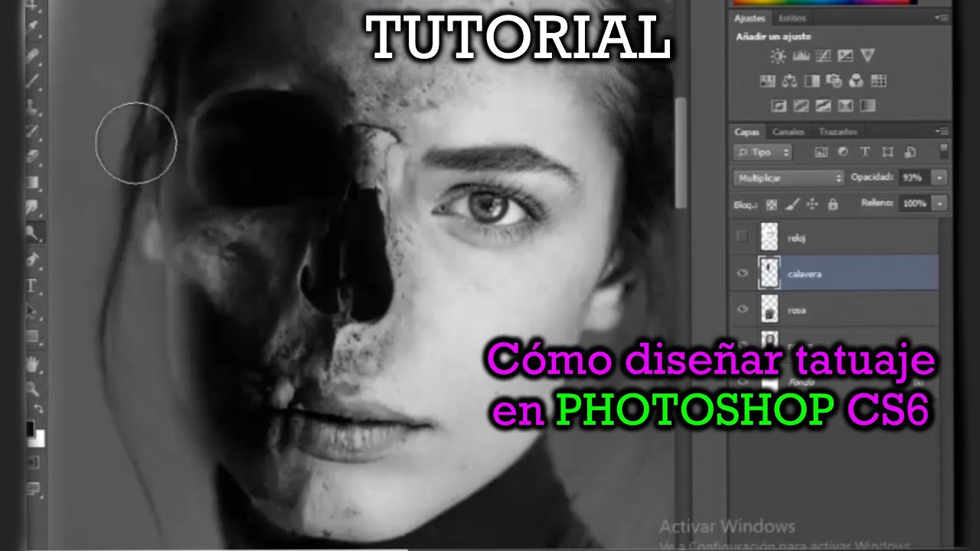The image size is (980, 551).
Task: Filter layers by shape layers
Action: 887,152
